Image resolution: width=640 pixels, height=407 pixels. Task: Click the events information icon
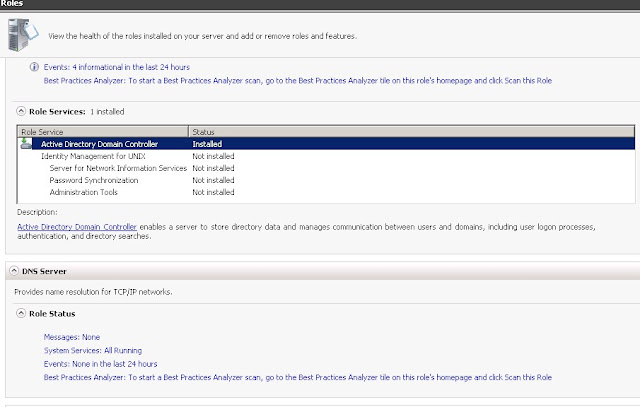[x=34, y=67]
